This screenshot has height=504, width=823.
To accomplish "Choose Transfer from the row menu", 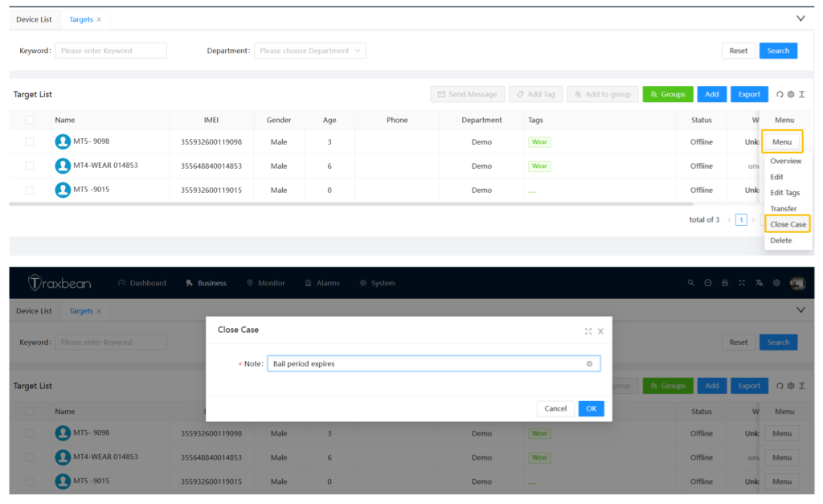I will point(784,208).
